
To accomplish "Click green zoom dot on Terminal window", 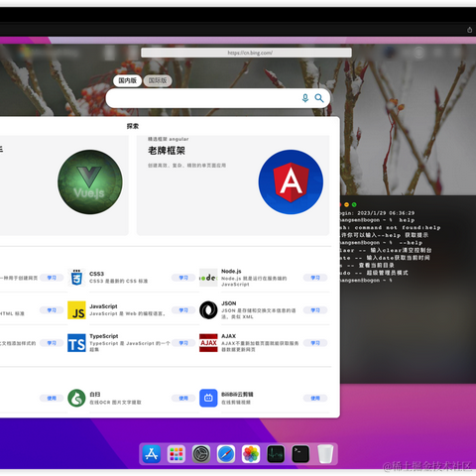I will 354,204.
